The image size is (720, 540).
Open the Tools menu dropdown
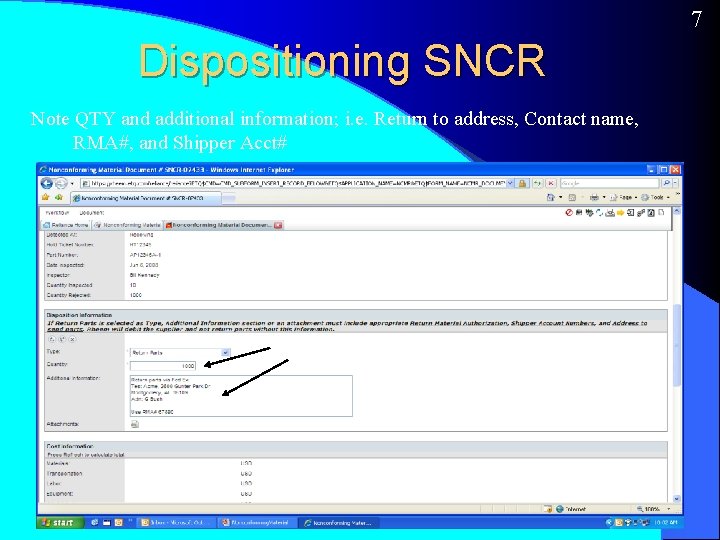point(656,197)
